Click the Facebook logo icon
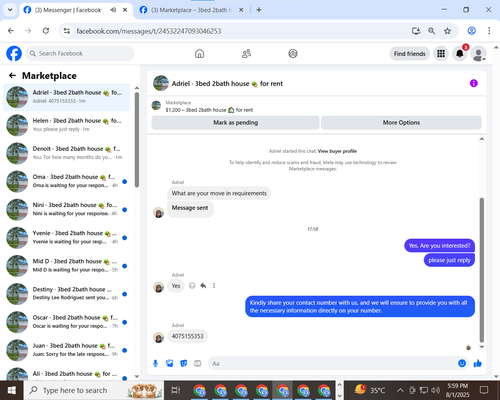 coord(14,53)
